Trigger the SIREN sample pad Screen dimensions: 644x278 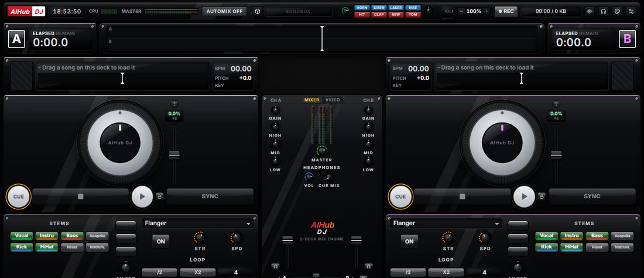click(379, 8)
